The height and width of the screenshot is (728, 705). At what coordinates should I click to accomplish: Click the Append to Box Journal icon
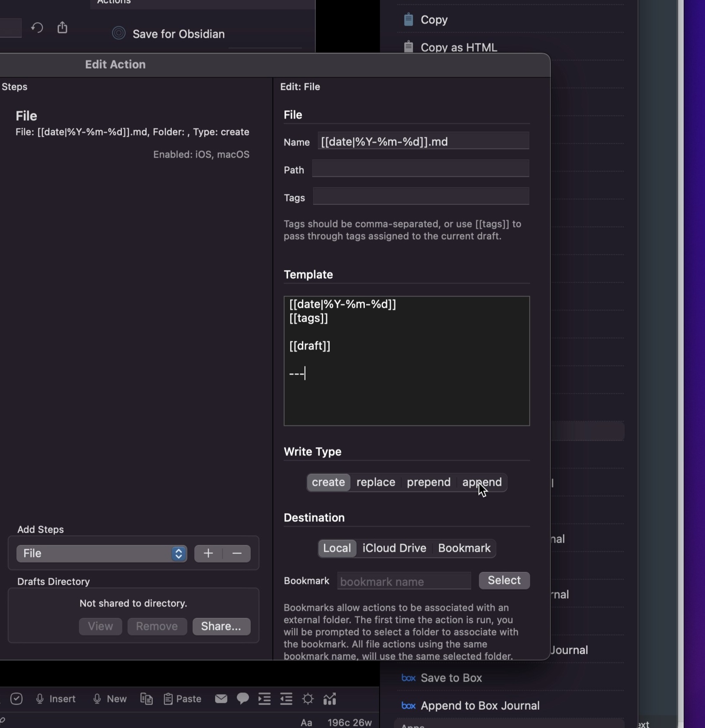(x=408, y=705)
